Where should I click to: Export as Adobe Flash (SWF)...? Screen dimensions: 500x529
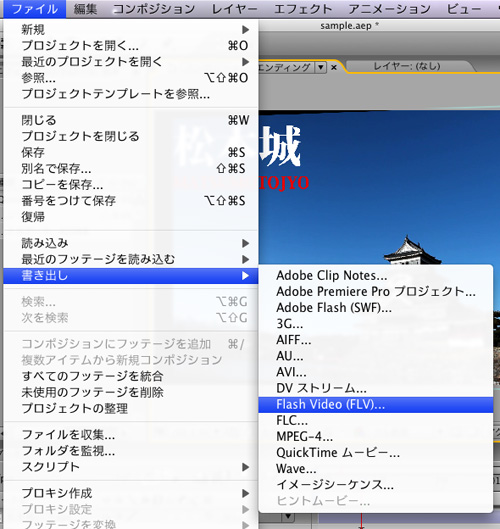376,308
